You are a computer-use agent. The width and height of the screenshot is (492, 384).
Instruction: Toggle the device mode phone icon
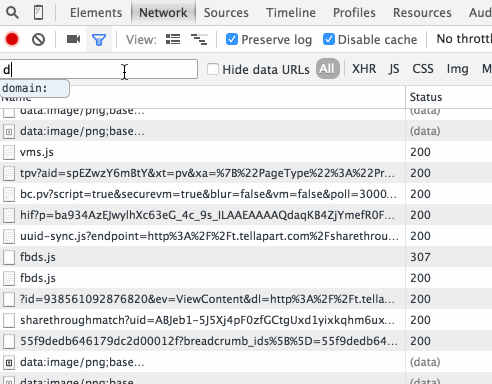tap(39, 13)
